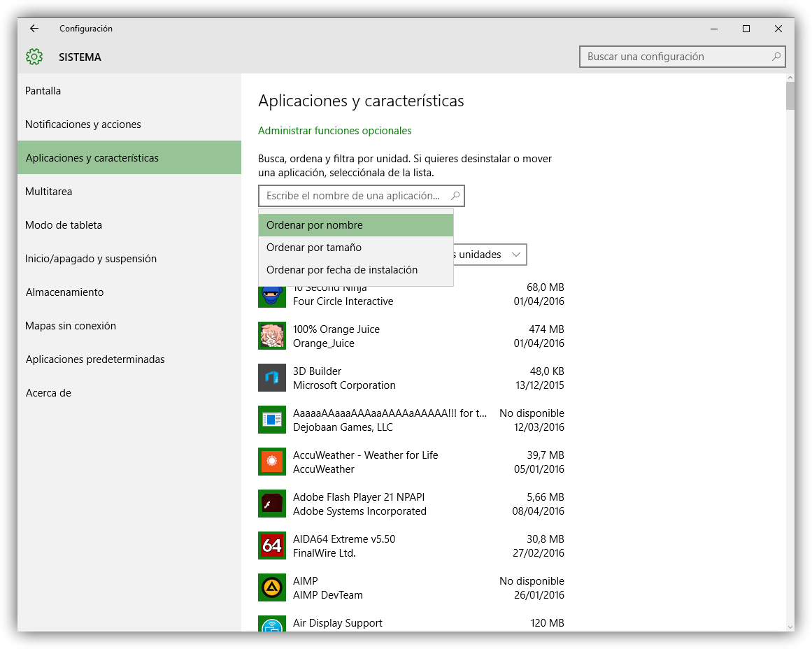Click the system settings gear icon

34,57
